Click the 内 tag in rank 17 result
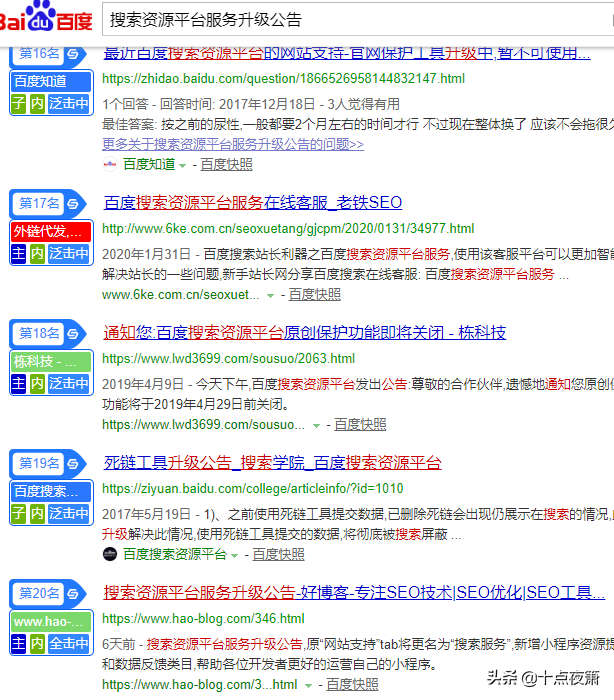This screenshot has width=614, height=700. (x=37, y=254)
